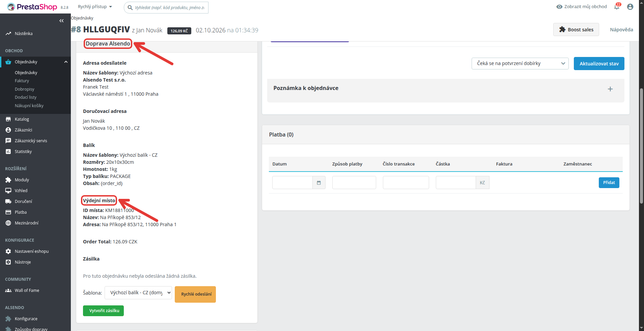Open Vzhled monitor icon
The width and height of the screenshot is (644, 331).
[8, 191]
